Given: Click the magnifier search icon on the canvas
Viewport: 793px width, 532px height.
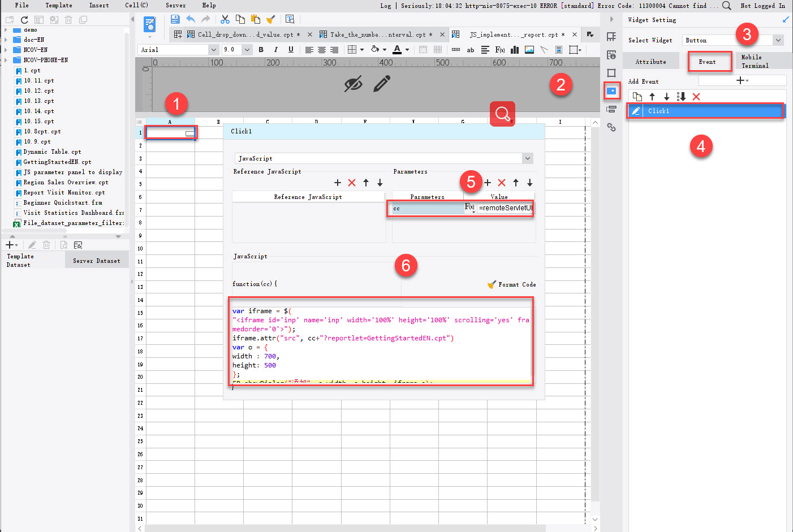Looking at the screenshot, I should tap(502, 114).
